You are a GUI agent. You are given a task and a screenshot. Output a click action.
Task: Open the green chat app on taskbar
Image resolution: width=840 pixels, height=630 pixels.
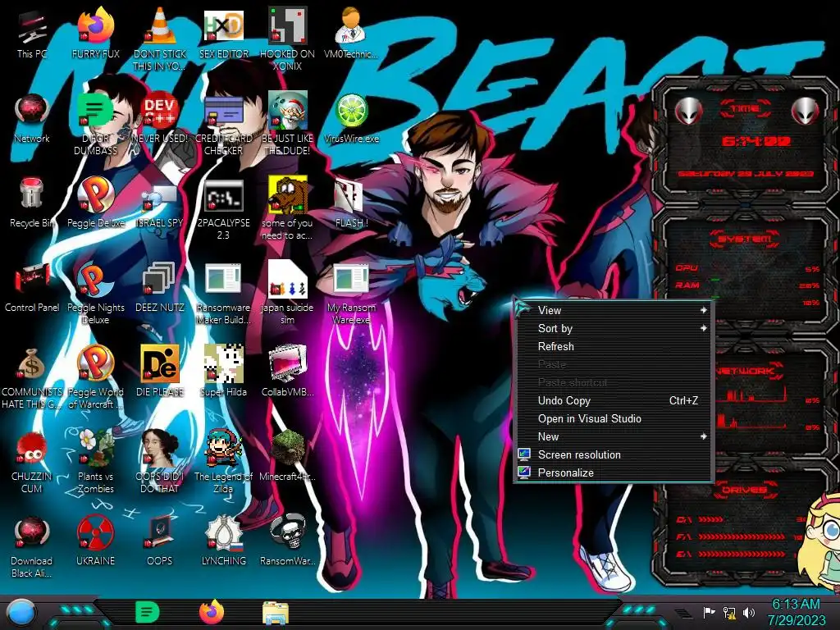coord(147,612)
